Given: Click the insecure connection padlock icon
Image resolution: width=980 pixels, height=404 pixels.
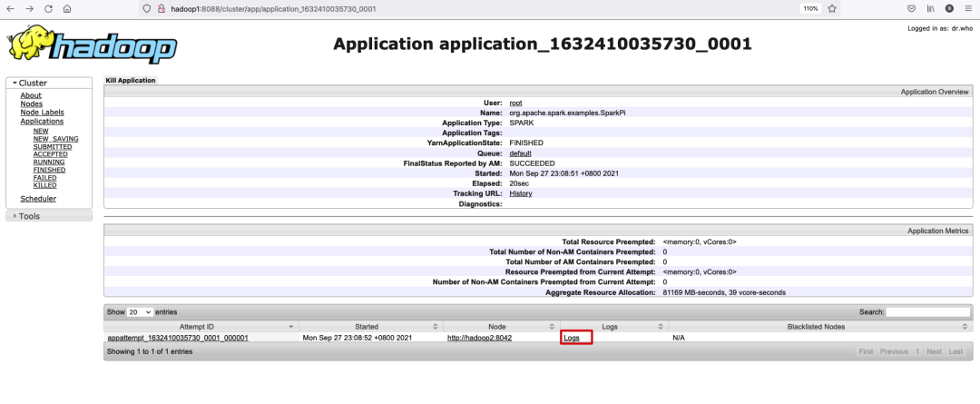Looking at the screenshot, I should (x=162, y=9).
